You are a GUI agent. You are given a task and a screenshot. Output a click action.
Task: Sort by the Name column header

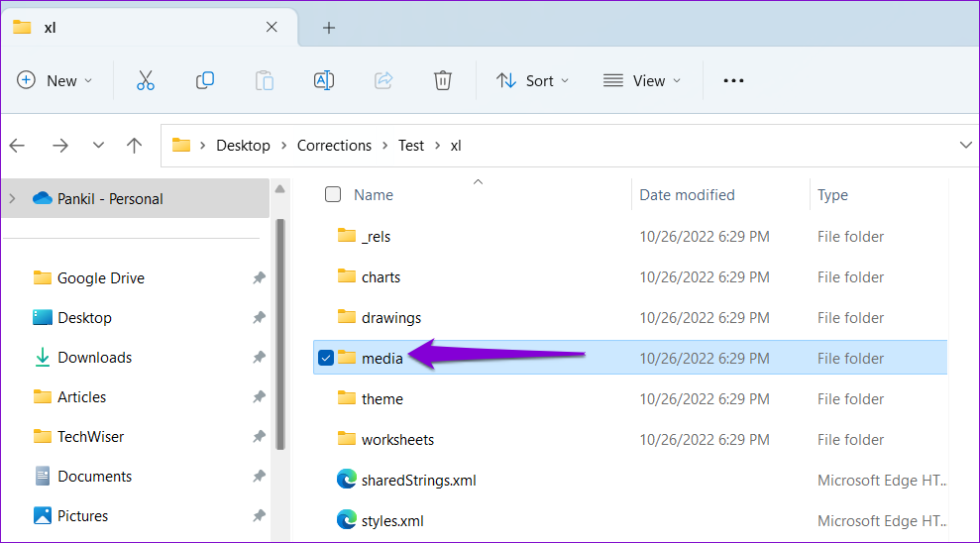(x=374, y=195)
